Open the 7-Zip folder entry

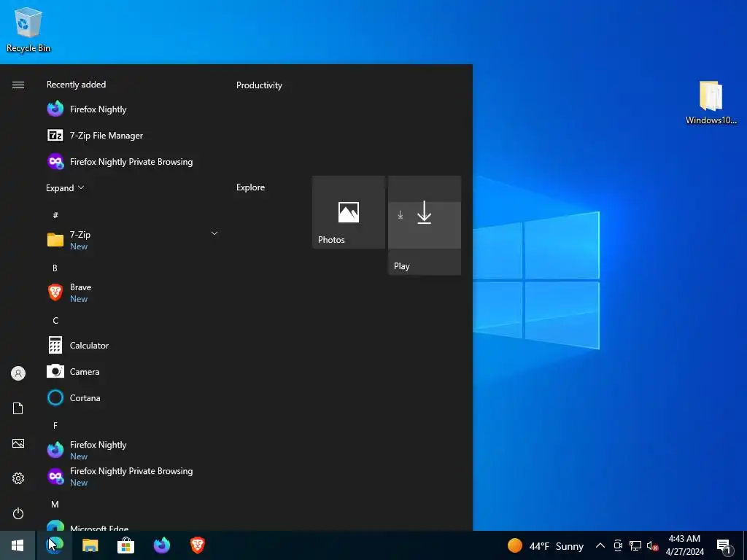133,240
